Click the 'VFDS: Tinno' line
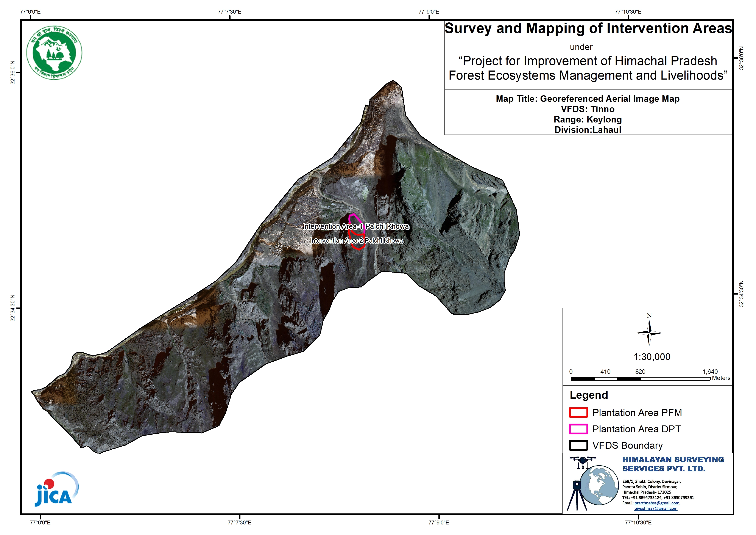This screenshot has height=535, width=756. coord(588,109)
